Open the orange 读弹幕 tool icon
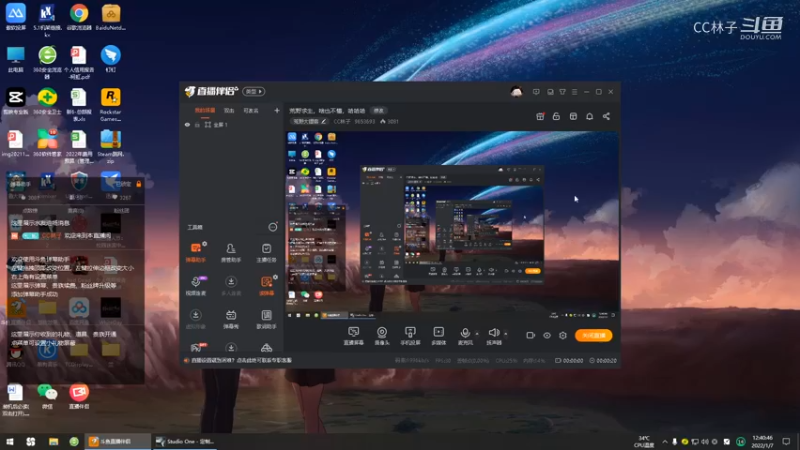The width and height of the screenshot is (800, 450). pos(266,286)
